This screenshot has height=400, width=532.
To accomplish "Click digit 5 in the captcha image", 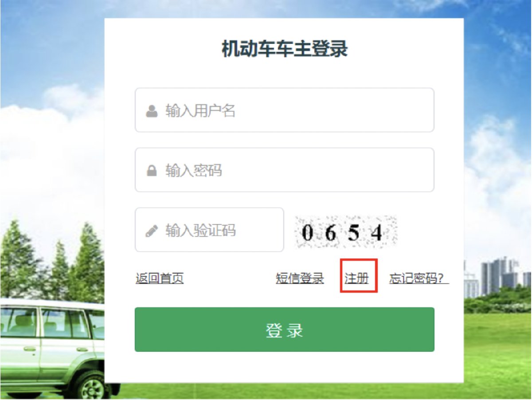I will (x=353, y=232).
